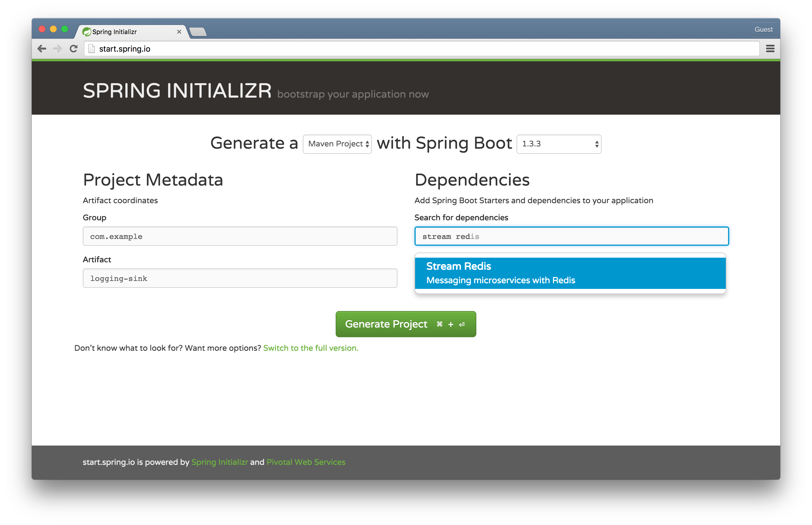812x525 pixels.
Task: Open a new browser tab
Action: (198, 32)
